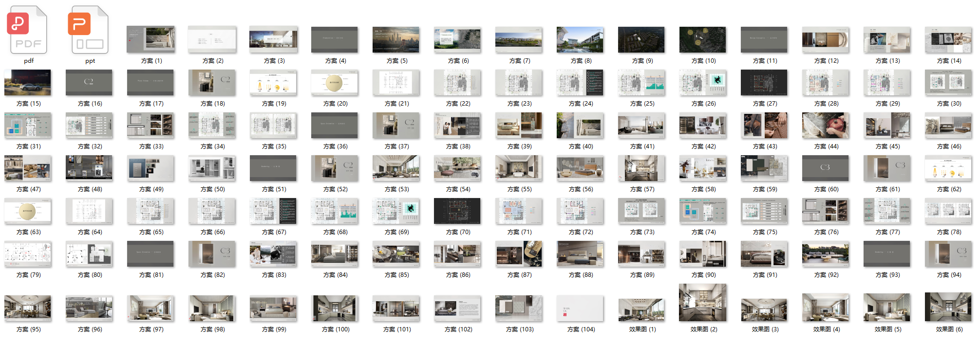Click the 效果图 (6) rendering thumbnail

click(948, 307)
